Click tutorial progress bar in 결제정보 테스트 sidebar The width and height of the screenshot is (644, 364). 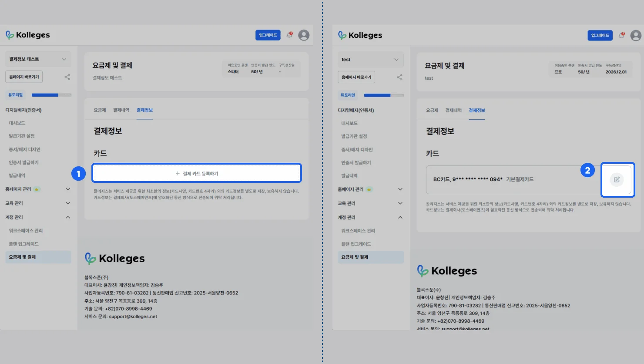[51, 95]
